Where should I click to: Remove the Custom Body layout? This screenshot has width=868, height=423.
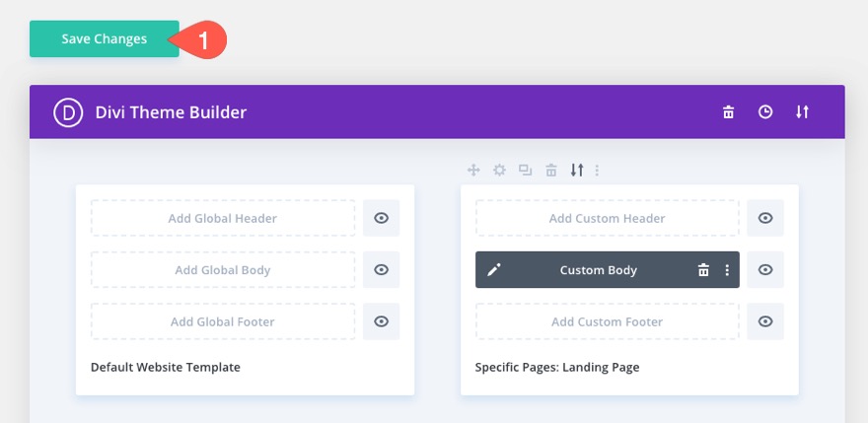tap(703, 270)
